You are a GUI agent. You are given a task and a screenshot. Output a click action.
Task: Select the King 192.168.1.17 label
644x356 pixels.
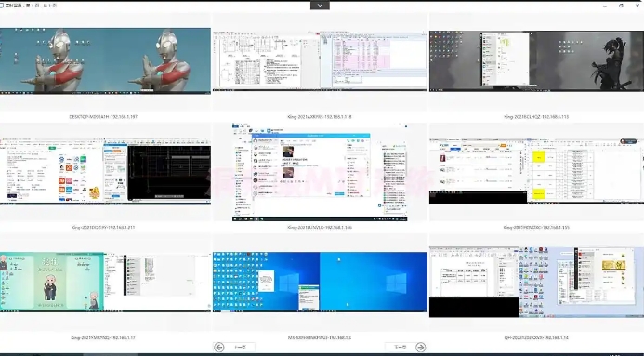click(x=103, y=337)
